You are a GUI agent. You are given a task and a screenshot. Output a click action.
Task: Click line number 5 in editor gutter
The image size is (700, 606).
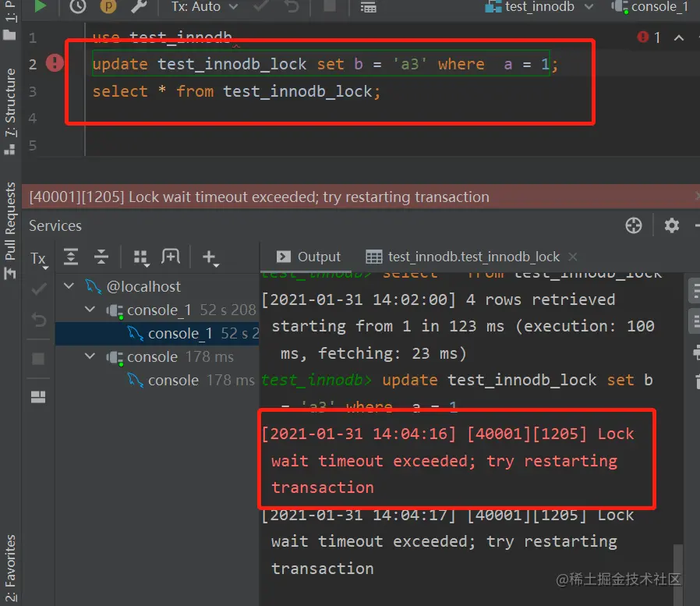click(x=32, y=145)
